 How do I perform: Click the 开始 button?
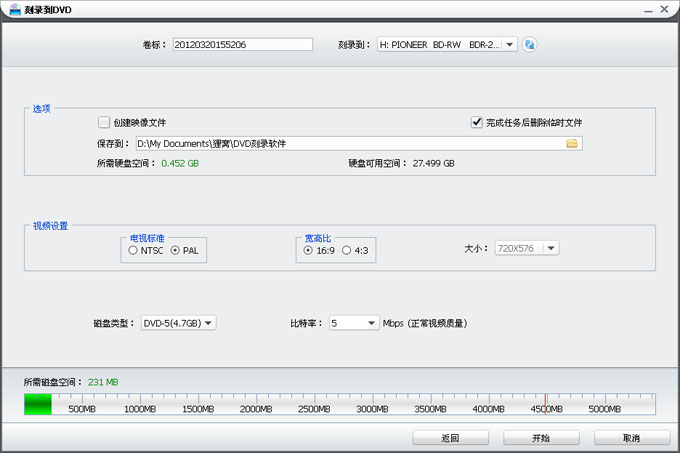[x=541, y=438]
